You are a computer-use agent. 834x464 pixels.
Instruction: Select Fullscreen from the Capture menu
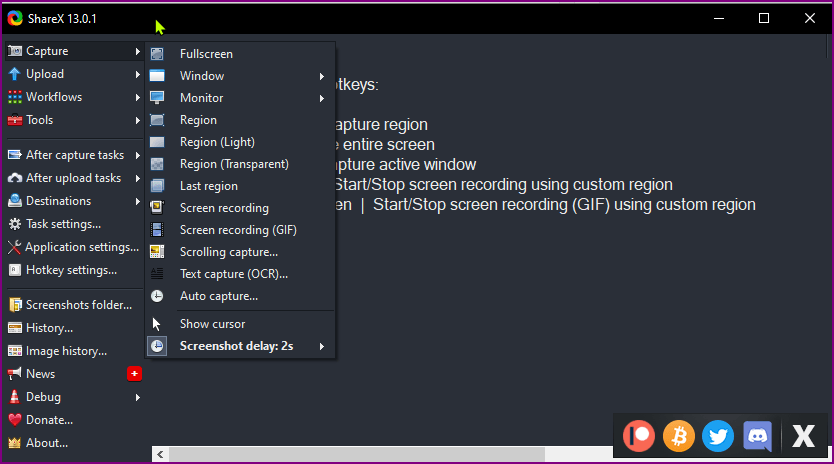[x=240, y=54]
